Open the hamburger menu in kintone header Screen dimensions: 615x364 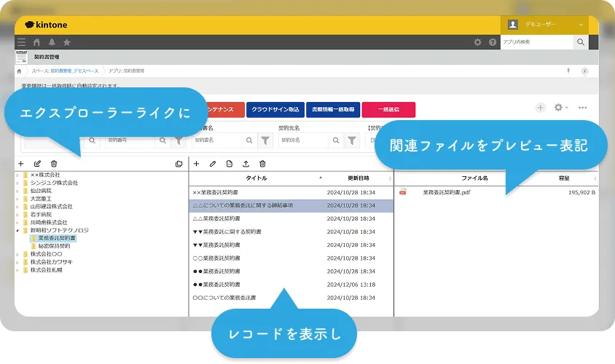point(21,42)
